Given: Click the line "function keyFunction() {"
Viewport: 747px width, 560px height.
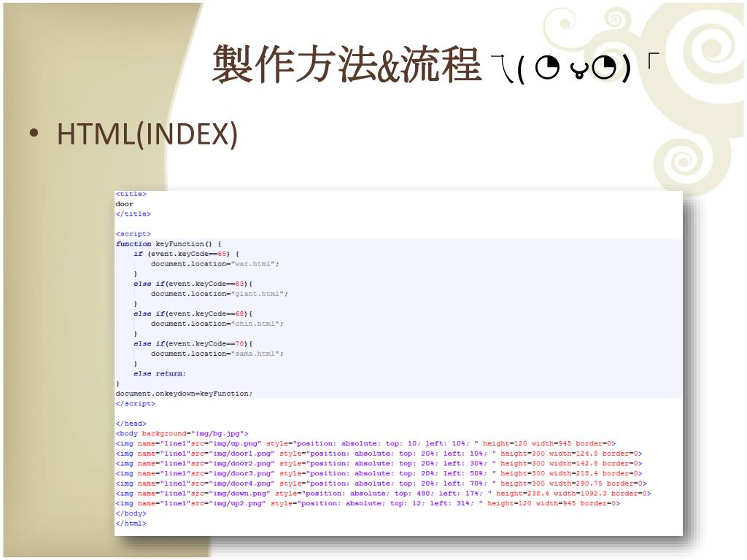Looking at the screenshot, I should (x=169, y=244).
